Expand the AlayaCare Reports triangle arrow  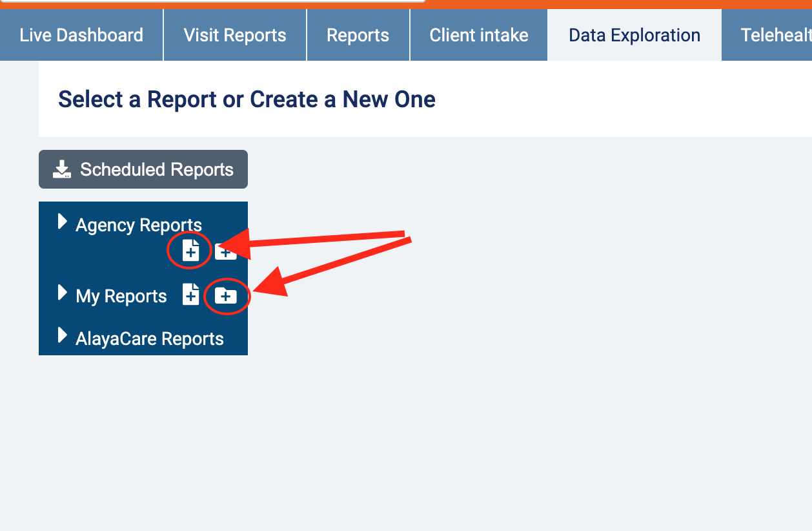[62, 335]
